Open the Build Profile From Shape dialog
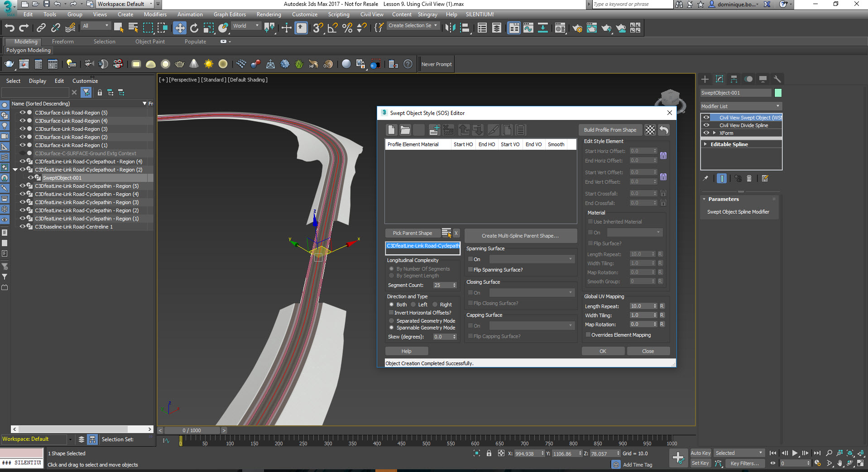The height and width of the screenshot is (472, 868). pyautogui.click(x=610, y=130)
